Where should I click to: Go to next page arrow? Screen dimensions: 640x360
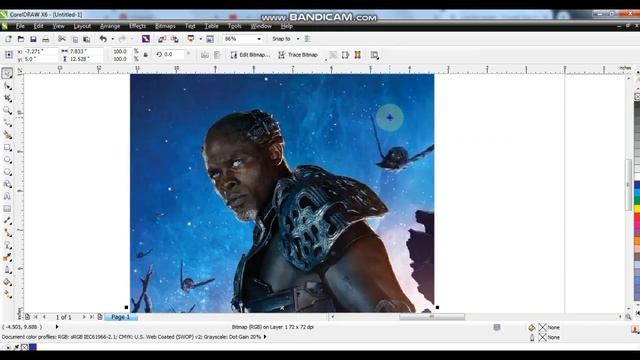pos(84,317)
